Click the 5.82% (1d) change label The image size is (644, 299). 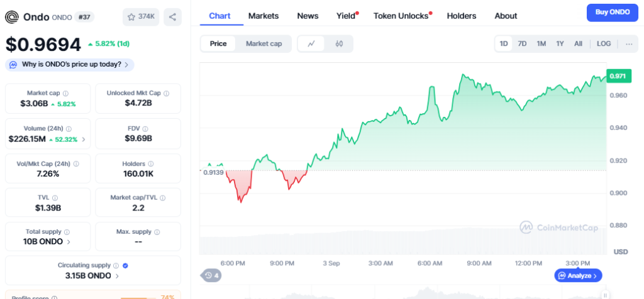tap(109, 44)
